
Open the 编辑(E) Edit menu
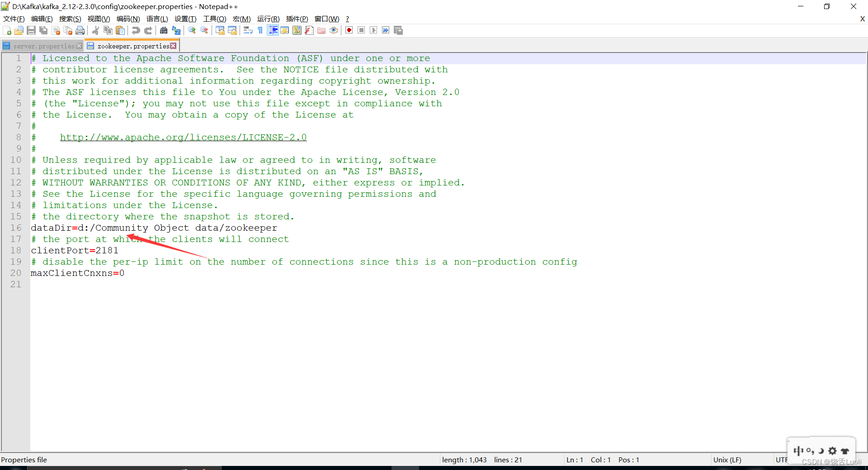[x=42, y=19]
